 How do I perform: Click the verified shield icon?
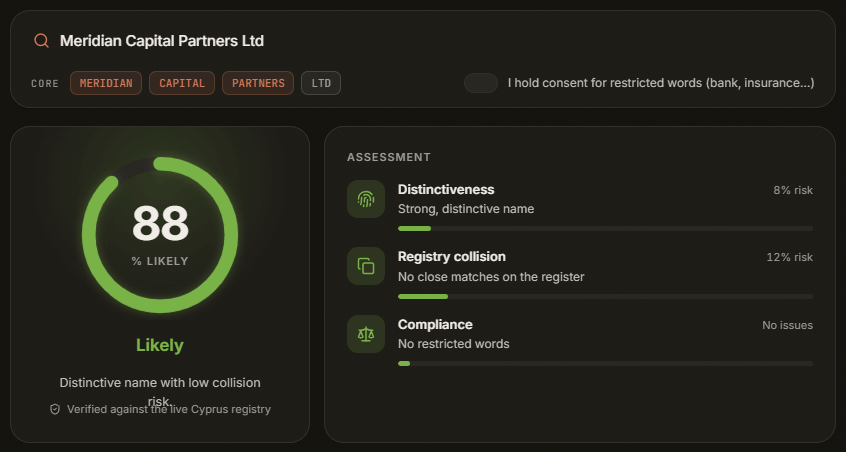(x=54, y=409)
